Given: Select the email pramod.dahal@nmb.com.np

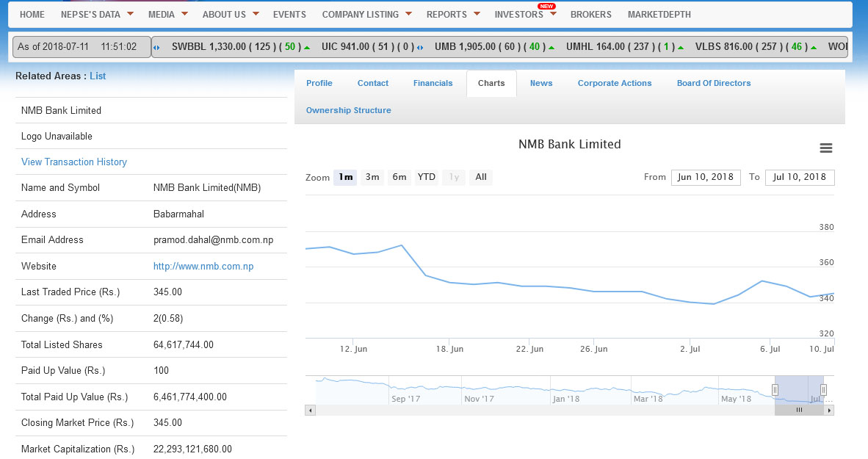Looking at the screenshot, I should pyautogui.click(x=213, y=239).
